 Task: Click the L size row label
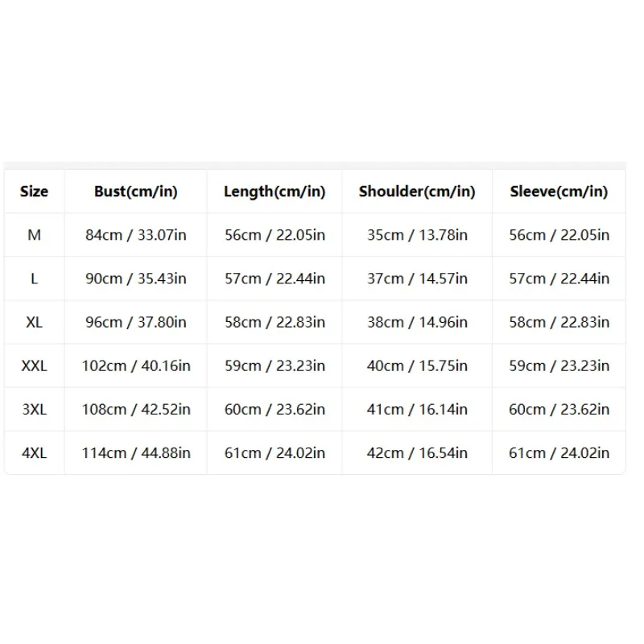coord(34,279)
